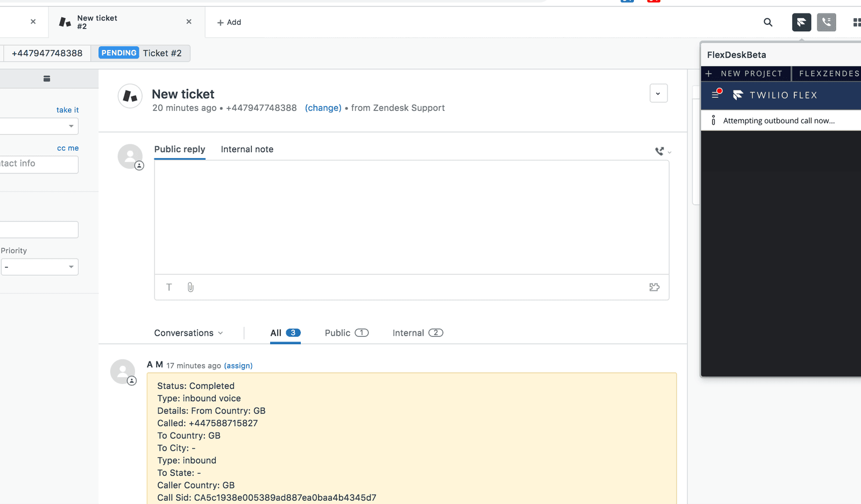Open Zendesk search with the magnifier icon

click(768, 22)
